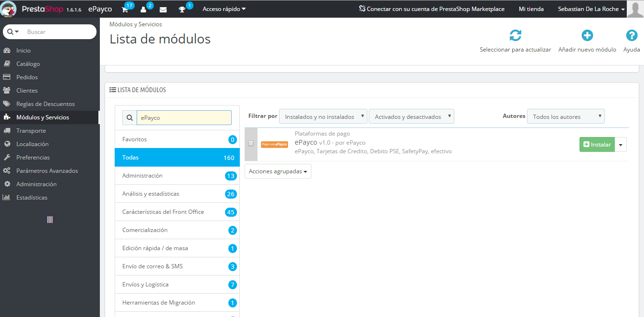Click the module search magnifier icon
Image resolution: width=644 pixels, height=317 pixels.
point(129,118)
